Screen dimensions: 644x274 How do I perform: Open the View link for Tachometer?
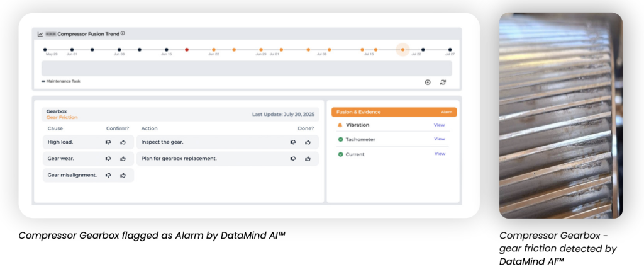coord(439,139)
